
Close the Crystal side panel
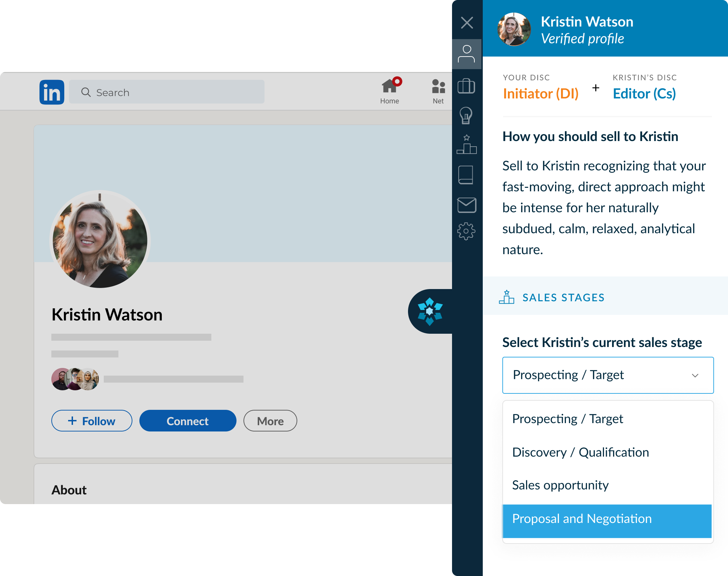[467, 23]
